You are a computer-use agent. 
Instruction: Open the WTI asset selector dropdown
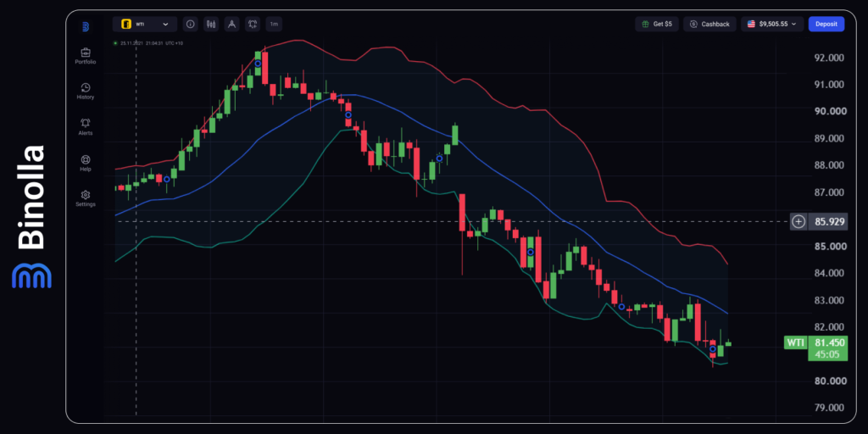145,25
